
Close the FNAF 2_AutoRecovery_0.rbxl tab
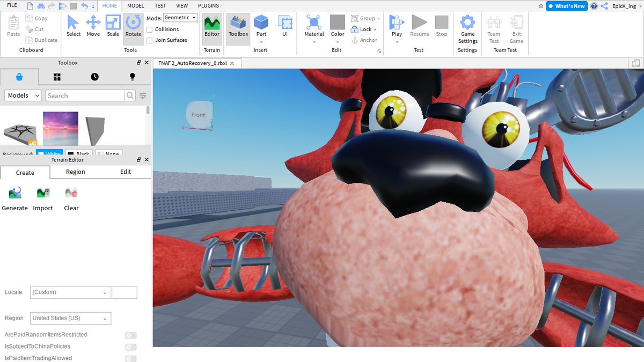click(232, 63)
